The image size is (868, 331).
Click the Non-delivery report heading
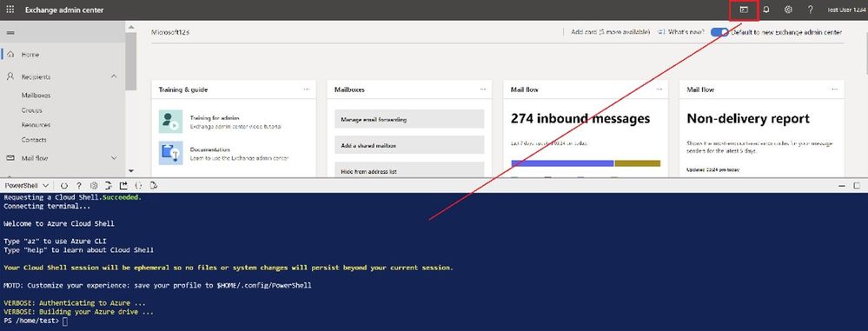[748, 118]
